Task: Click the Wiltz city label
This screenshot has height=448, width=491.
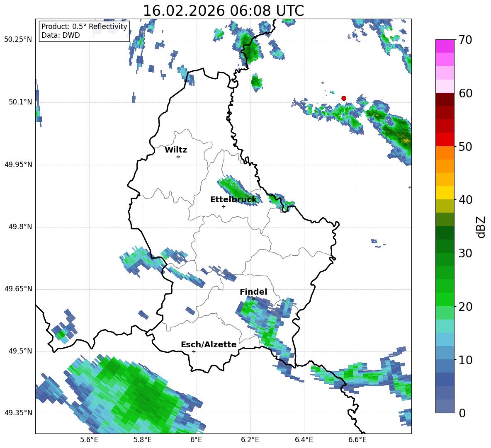Action: [x=176, y=150]
